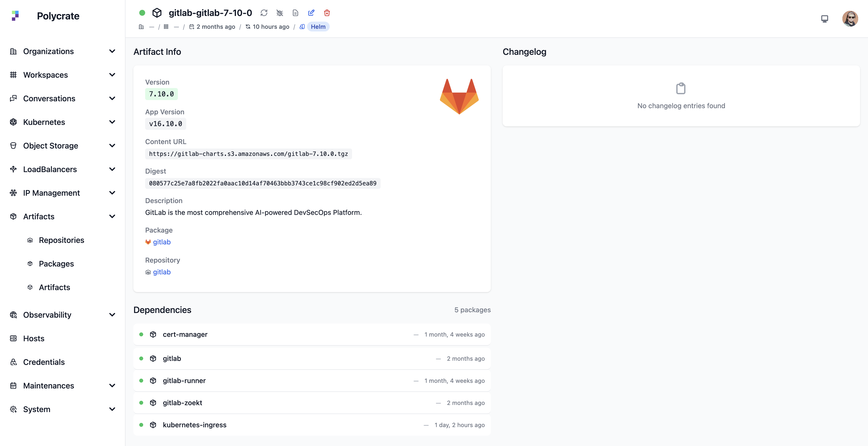Expand the Workspaces section chevron

point(112,75)
